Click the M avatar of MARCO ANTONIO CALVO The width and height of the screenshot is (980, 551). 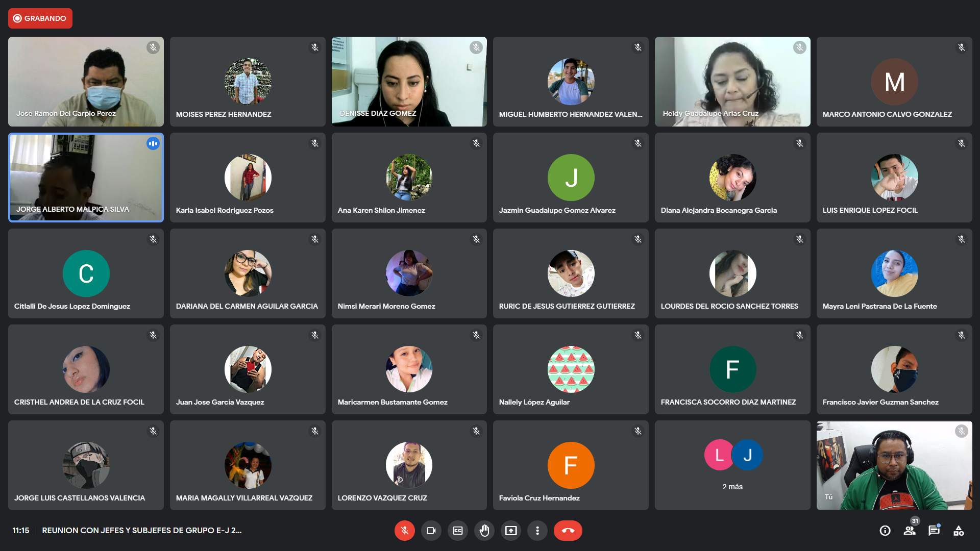point(894,82)
